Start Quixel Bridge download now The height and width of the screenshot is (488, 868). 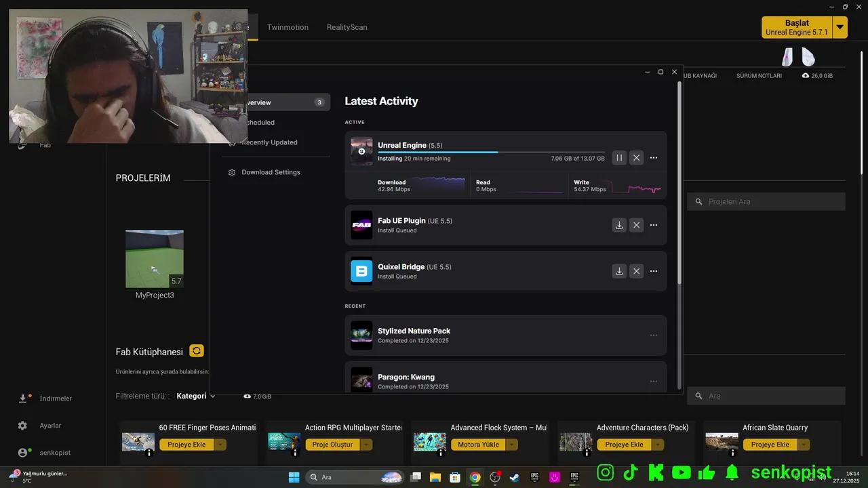619,271
